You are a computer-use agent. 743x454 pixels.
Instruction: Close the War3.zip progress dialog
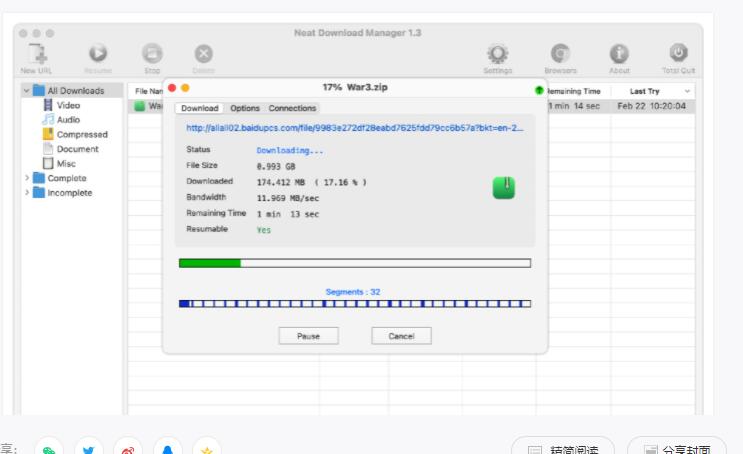point(172,88)
